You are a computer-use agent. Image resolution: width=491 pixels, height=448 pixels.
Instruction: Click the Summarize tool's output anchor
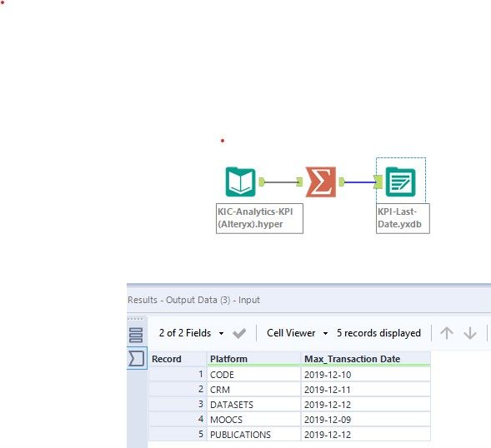342,182
